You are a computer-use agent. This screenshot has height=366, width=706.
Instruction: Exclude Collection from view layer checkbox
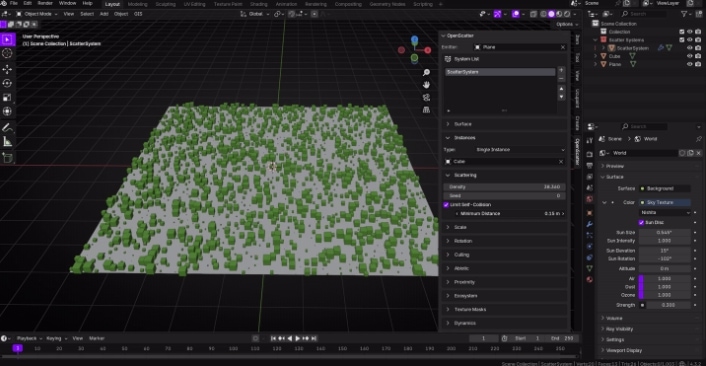tap(682, 32)
